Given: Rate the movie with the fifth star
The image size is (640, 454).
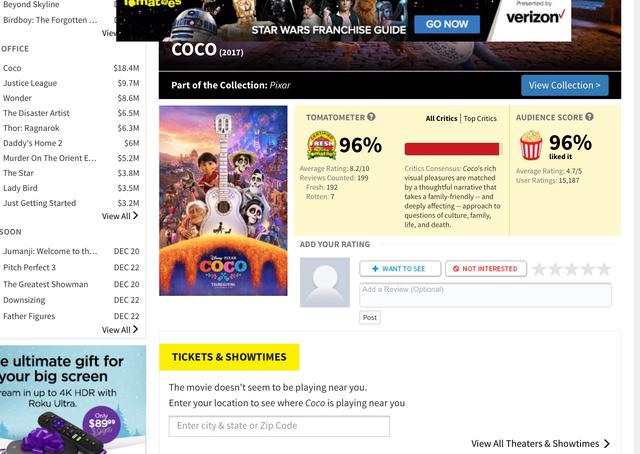Looking at the screenshot, I should click(x=604, y=269).
